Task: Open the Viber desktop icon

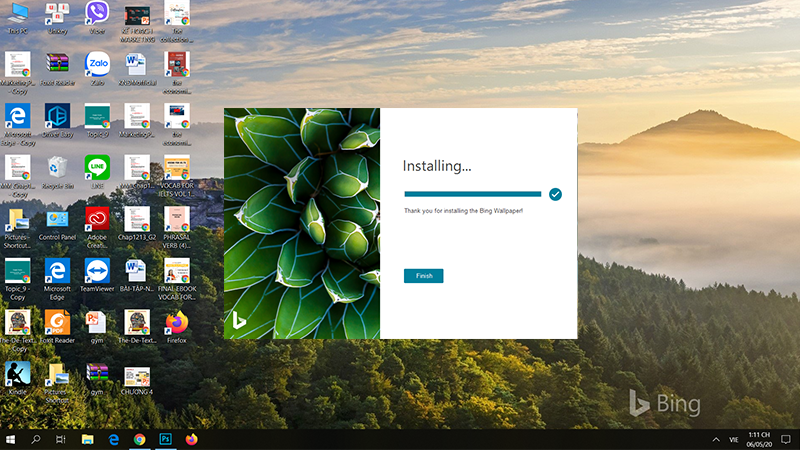Action: point(97,13)
